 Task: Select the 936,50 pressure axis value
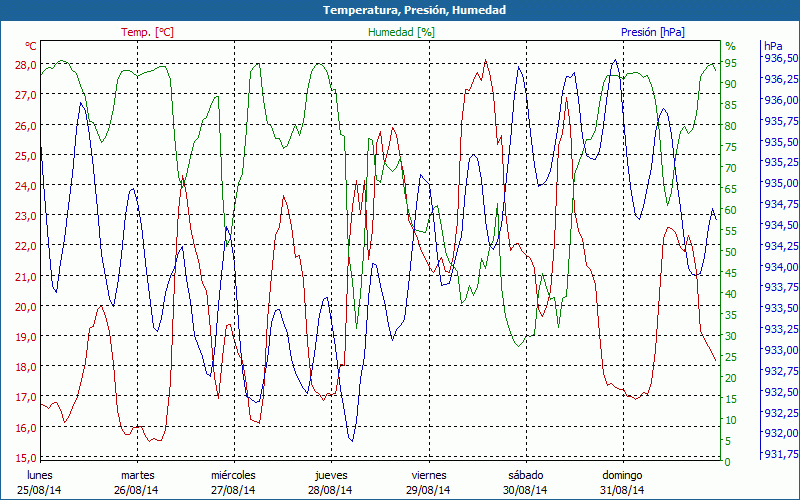tap(781, 58)
